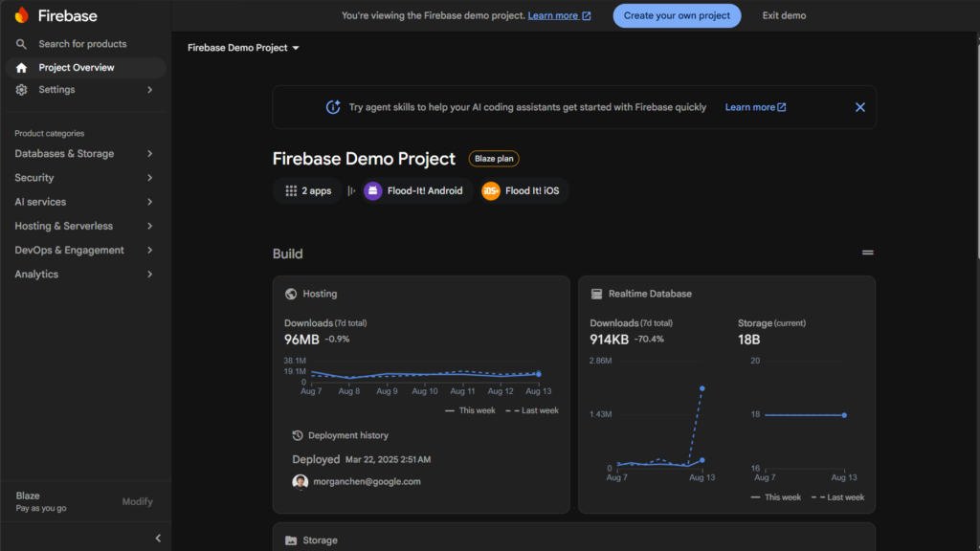Screen dimensions: 980x551
Task: Expand the Settings submenu arrow
Action: click(150, 89)
